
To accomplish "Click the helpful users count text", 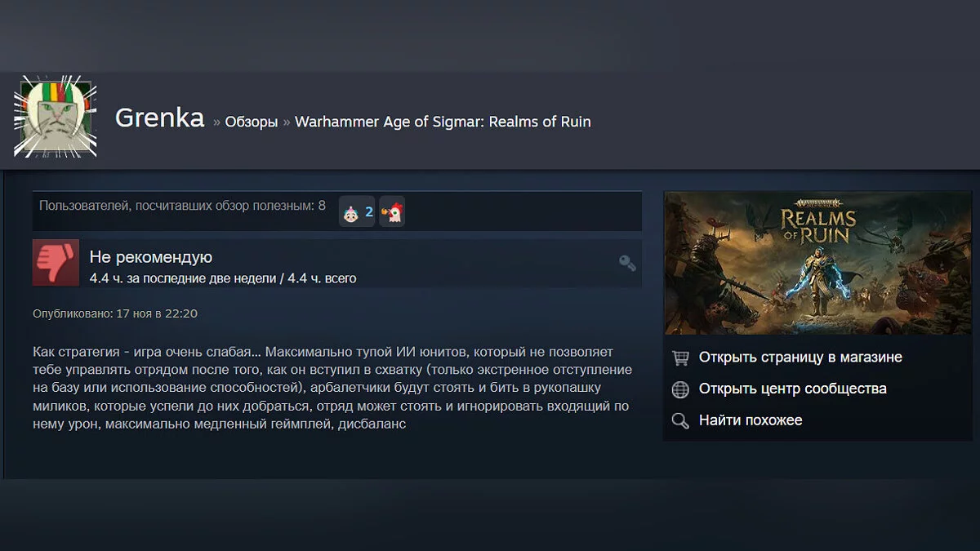I will coord(182,206).
